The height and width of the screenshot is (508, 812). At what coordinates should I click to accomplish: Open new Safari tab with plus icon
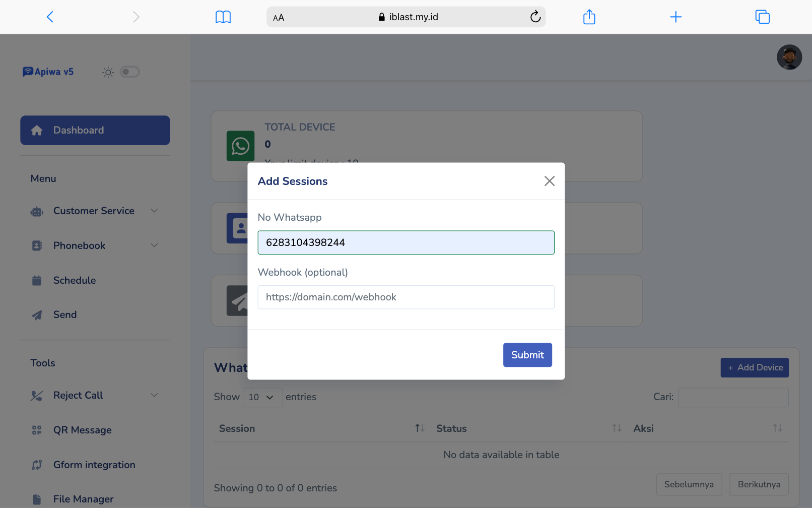(675, 17)
